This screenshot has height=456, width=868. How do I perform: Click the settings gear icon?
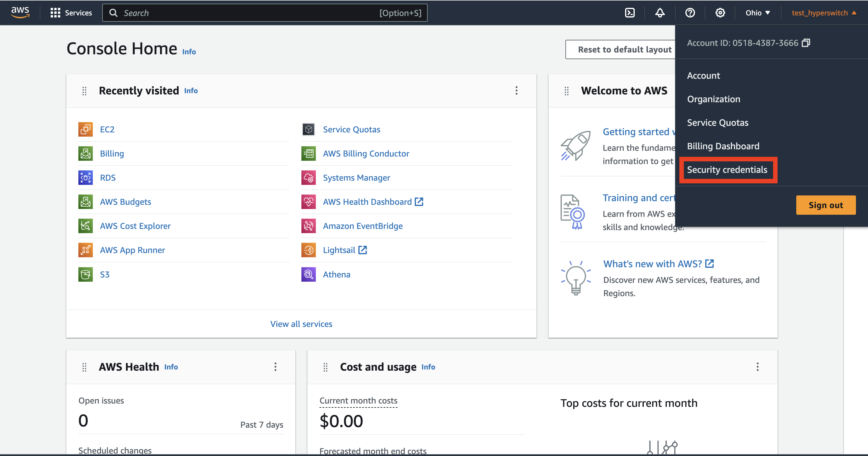pyautogui.click(x=720, y=13)
